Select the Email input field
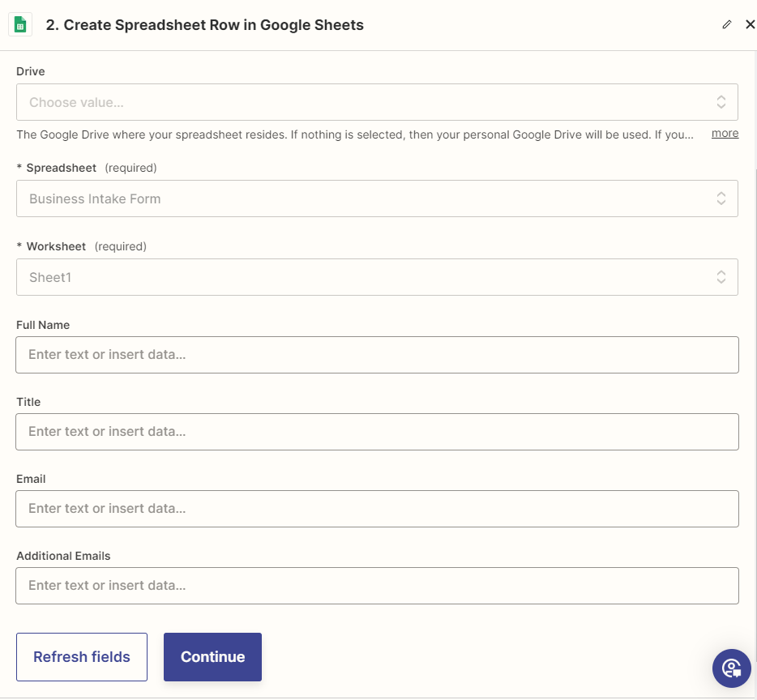The height and width of the screenshot is (700, 757). pyautogui.click(x=377, y=509)
